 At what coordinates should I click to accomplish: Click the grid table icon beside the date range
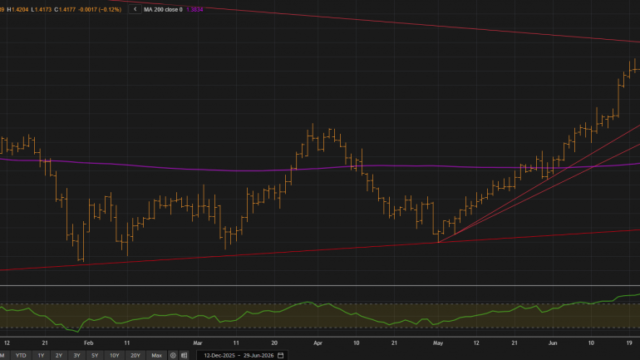184,356
